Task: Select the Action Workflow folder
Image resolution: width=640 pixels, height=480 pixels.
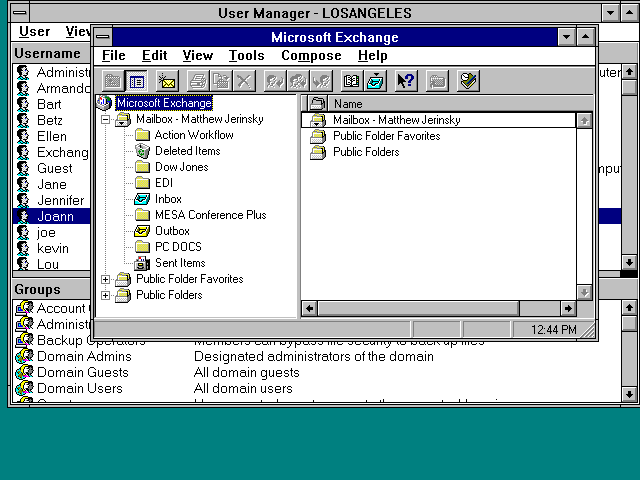Action: (194, 135)
